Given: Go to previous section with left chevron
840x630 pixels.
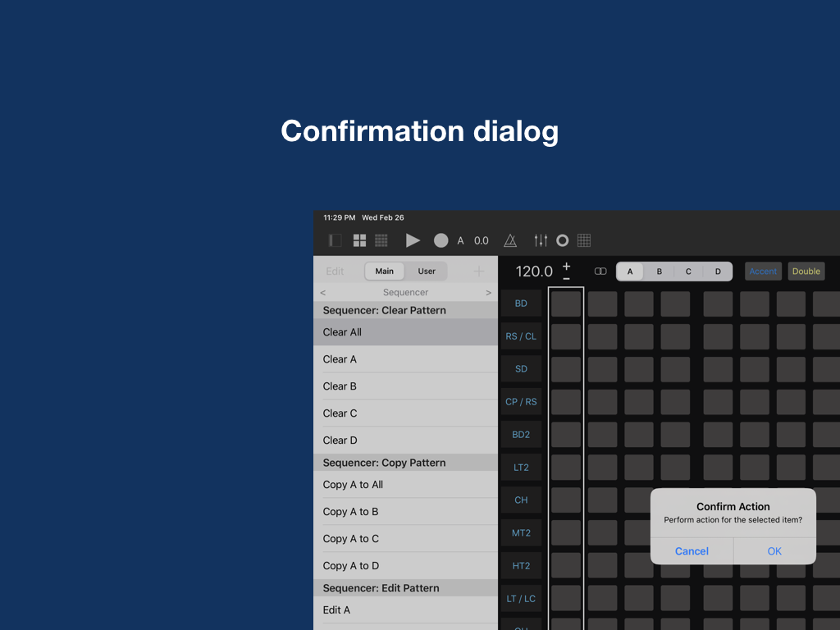Looking at the screenshot, I should point(322,293).
